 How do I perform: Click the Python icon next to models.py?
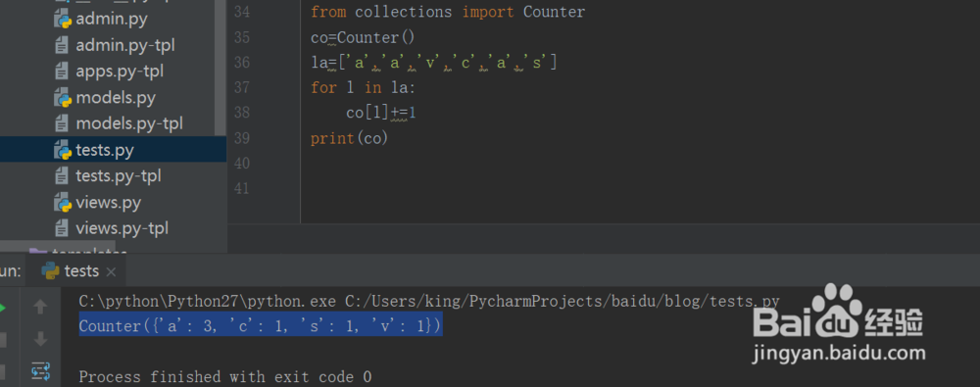[x=62, y=98]
